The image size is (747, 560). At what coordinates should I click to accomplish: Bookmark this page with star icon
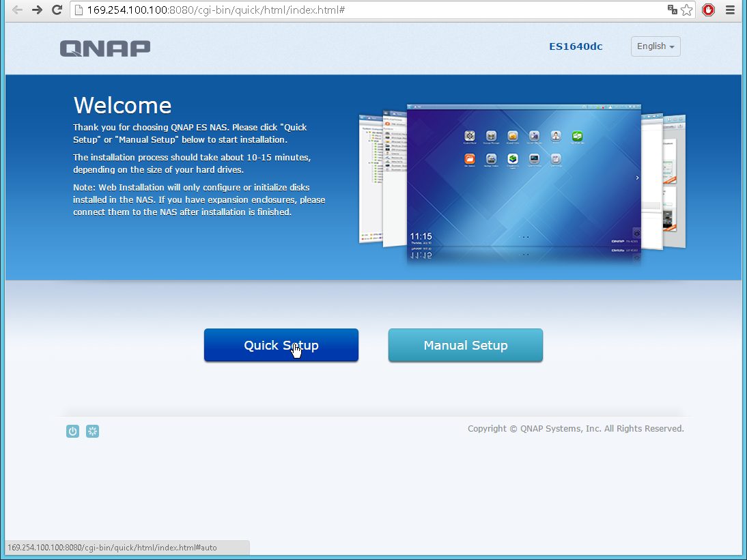point(687,10)
